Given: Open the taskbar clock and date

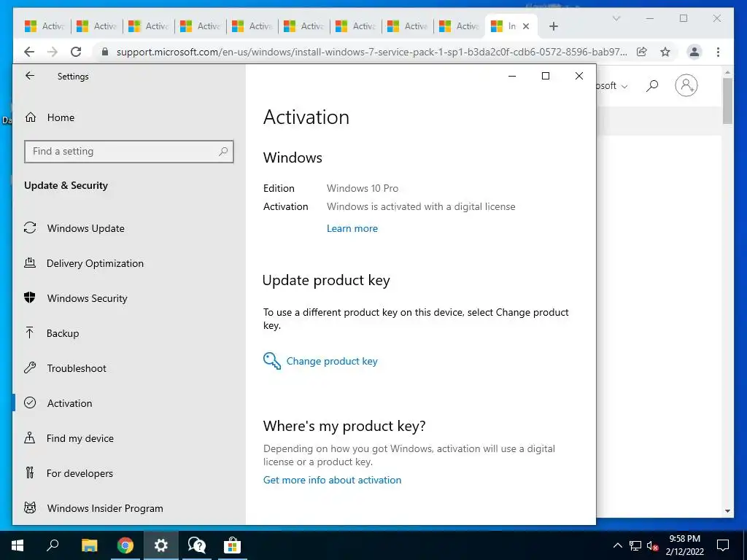Looking at the screenshot, I should [684, 545].
